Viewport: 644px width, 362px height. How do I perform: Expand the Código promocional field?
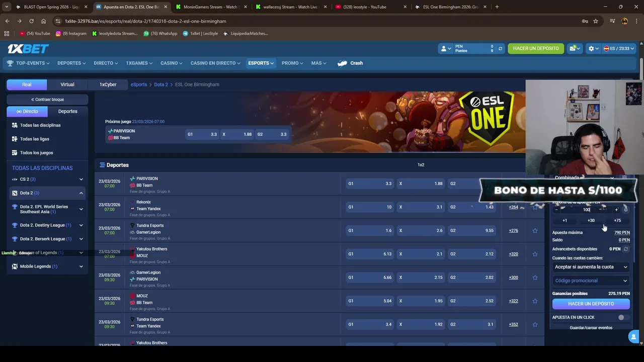click(x=591, y=281)
